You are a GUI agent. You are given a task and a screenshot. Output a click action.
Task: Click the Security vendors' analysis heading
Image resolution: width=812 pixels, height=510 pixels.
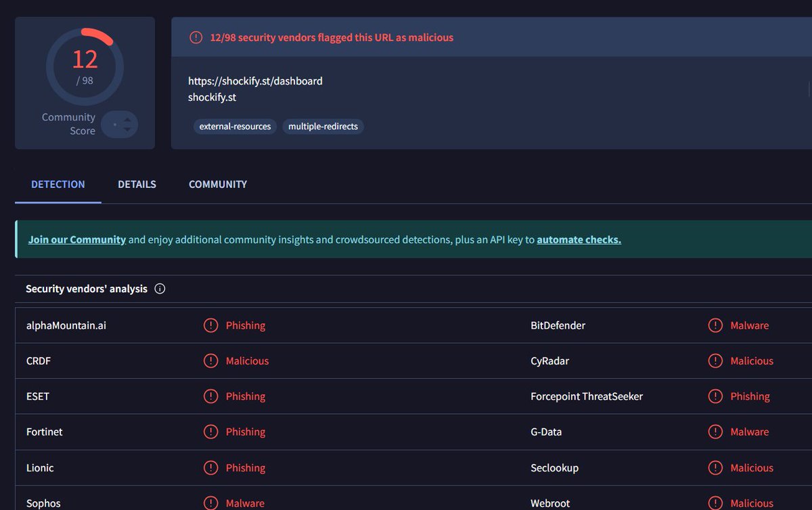click(x=87, y=289)
